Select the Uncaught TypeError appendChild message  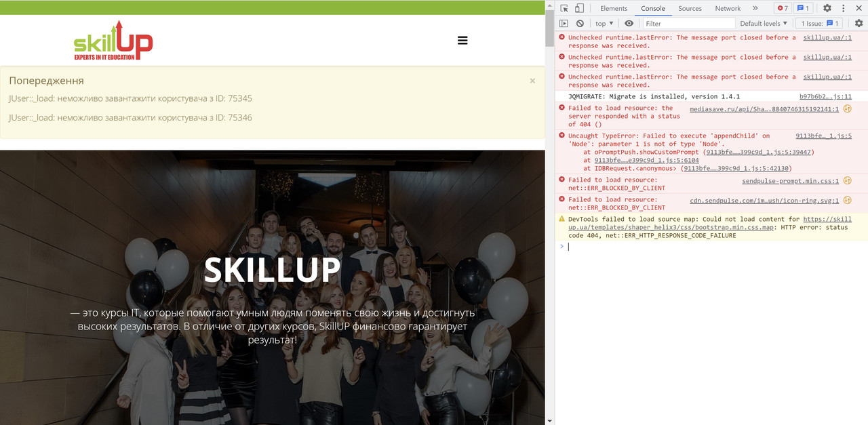click(x=669, y=140)
